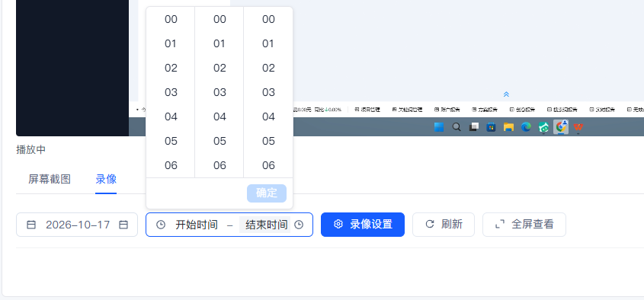Viewport: 644px width, 300px height.
Task: Click the 开始时间 start time field
Action: (197, 225)
